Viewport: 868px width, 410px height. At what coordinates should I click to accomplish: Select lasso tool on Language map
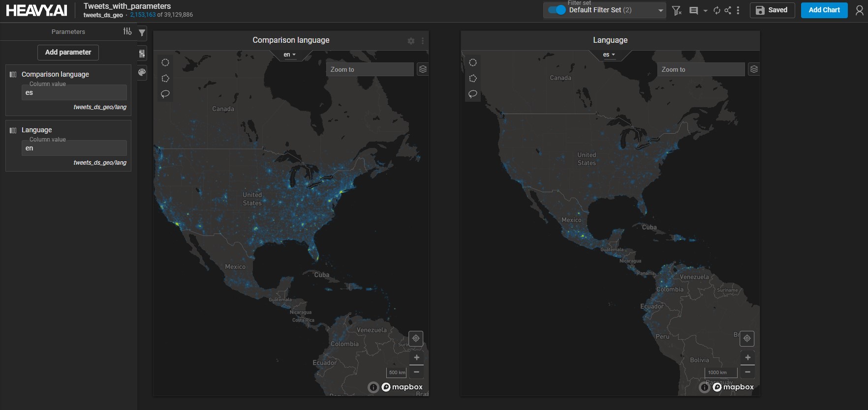pyautogui.click(x=473, y=94)
